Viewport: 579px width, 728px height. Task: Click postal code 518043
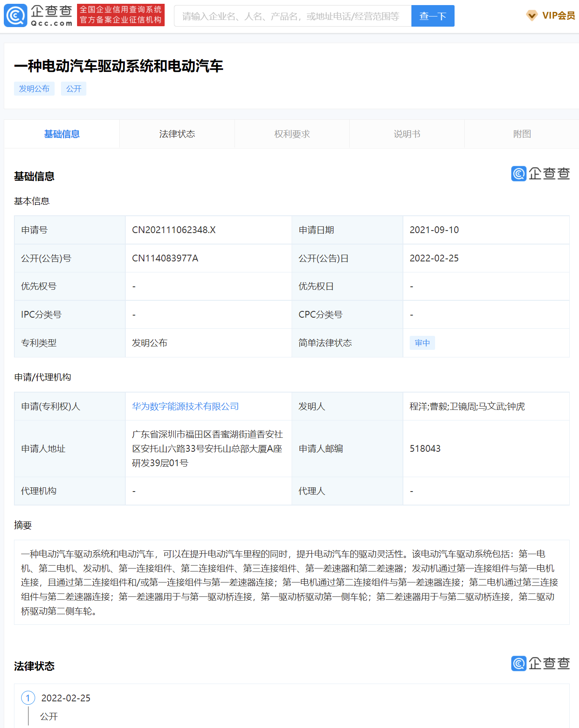tap(425, 449)
